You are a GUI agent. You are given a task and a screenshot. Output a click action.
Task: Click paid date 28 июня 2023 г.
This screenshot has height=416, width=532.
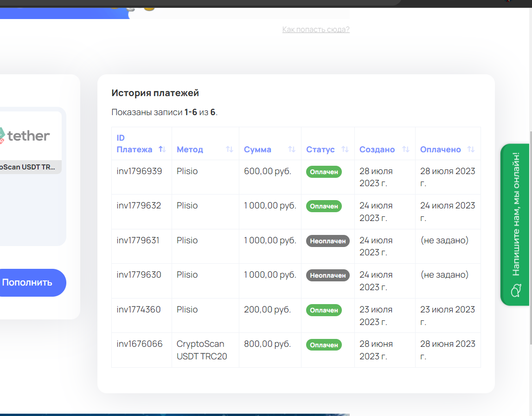pyautogui.click(x=448, y=350)
